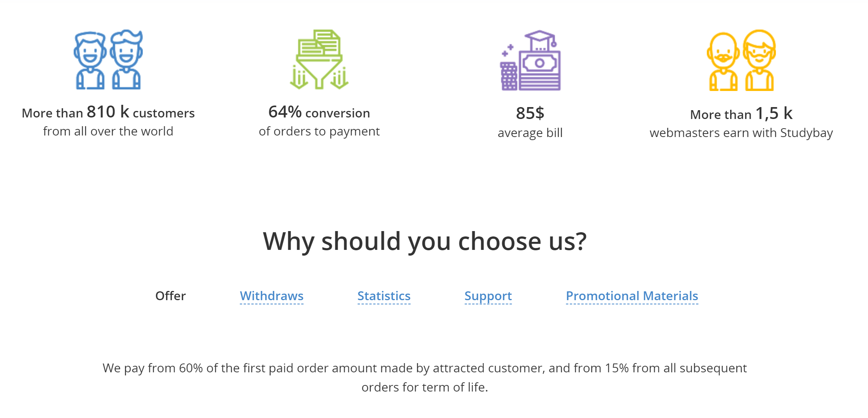Switch to the Withdraws tab
Screen dimensions: 868x418
tap(272, 296)
